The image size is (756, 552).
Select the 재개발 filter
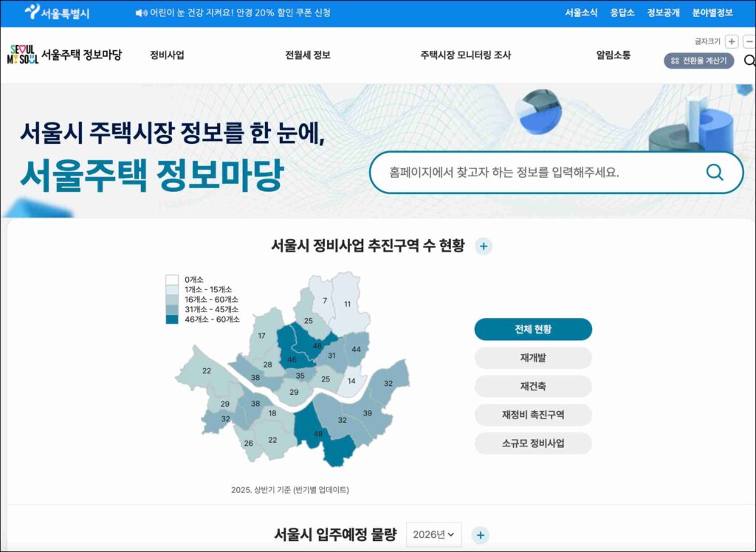point(533,358)
